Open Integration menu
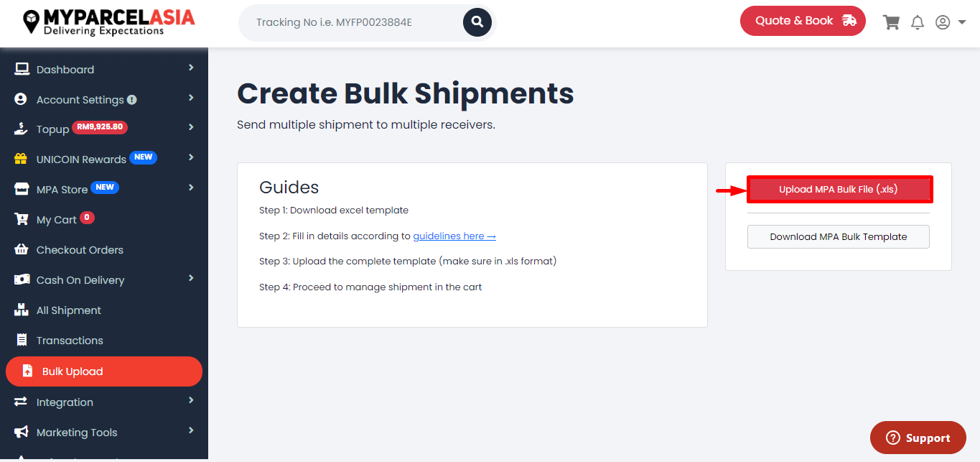This screenshot has width=980, height=462. pyautogui.click(x=65, y=402)
